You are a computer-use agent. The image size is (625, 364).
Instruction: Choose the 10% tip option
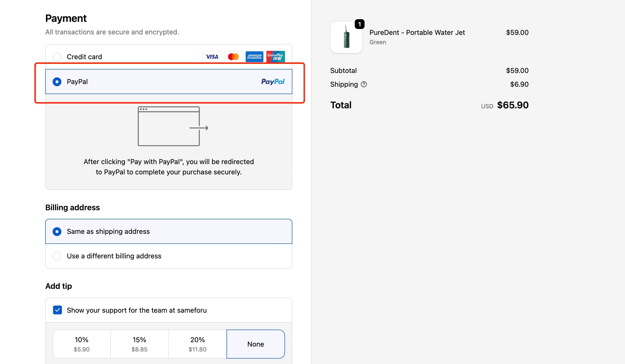tap(82, 344)
